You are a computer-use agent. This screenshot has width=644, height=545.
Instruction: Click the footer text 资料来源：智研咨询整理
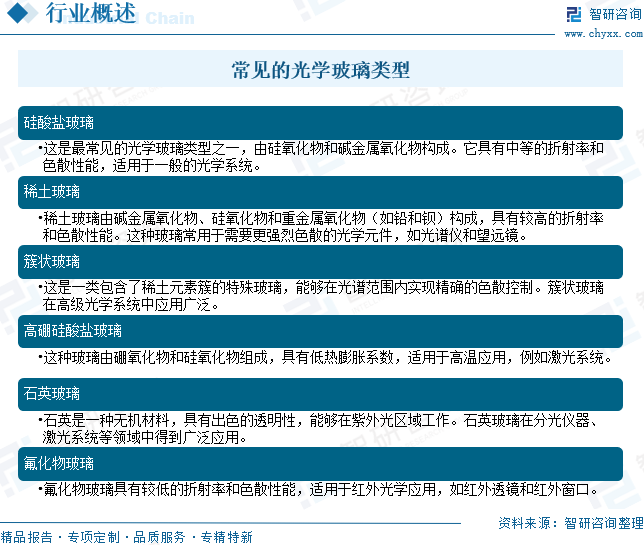point(570,523)
